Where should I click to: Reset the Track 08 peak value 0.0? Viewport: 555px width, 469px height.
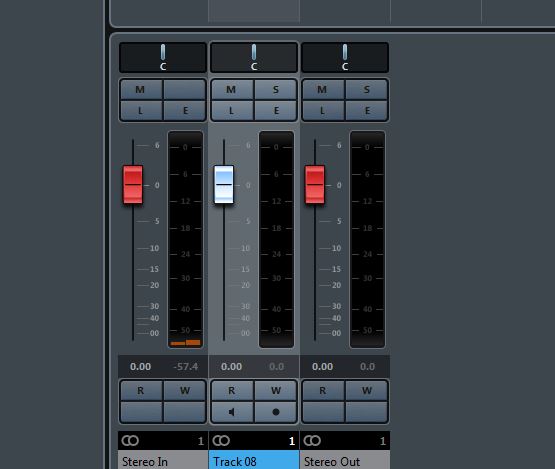[276, 367]
